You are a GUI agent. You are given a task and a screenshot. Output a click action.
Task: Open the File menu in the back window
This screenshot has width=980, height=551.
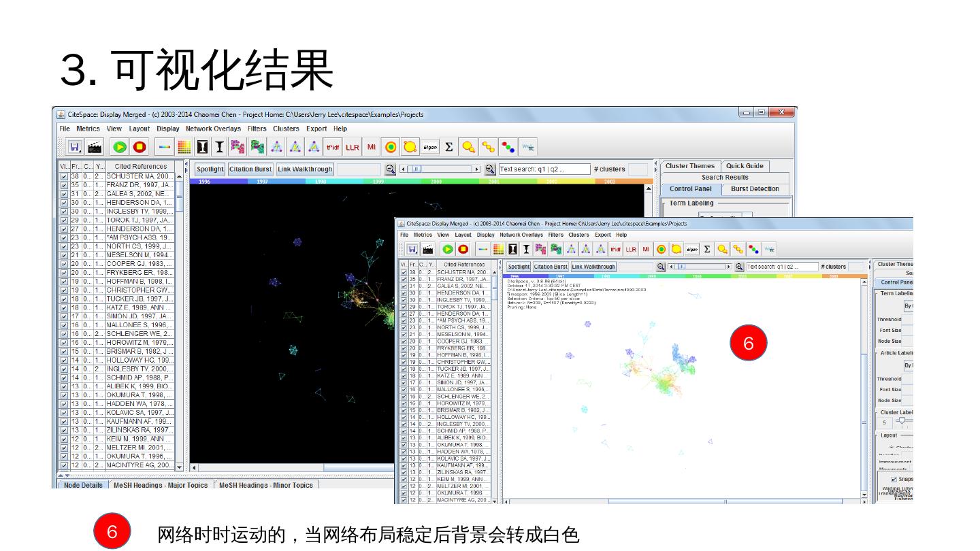[65, 129]
